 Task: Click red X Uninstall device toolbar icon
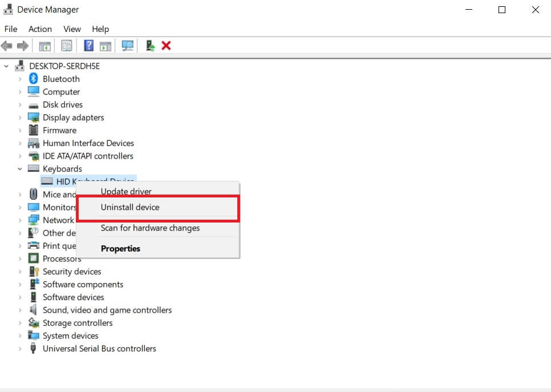point(166,46)
